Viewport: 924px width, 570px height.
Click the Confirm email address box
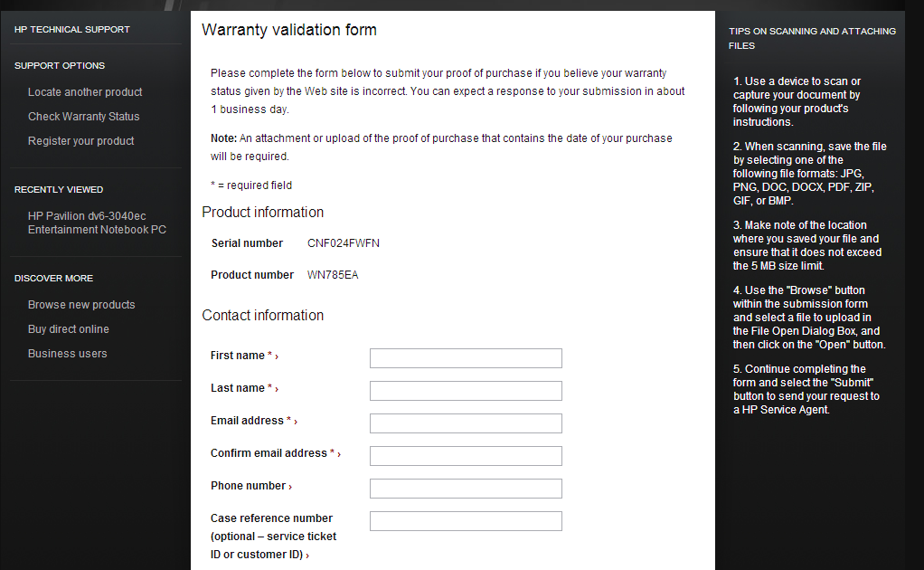(x=466, y=456)
